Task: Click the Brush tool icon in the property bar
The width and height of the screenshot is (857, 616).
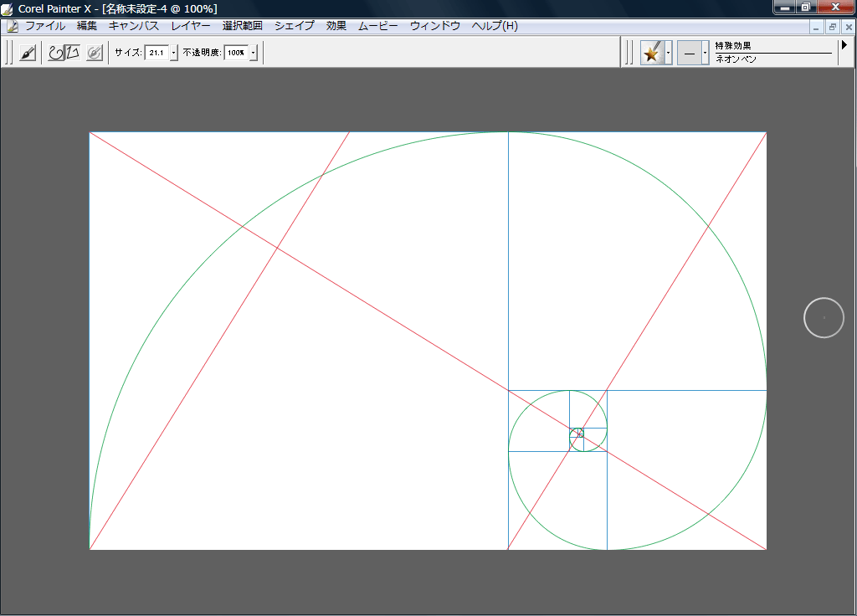Action: click(28, 53)
